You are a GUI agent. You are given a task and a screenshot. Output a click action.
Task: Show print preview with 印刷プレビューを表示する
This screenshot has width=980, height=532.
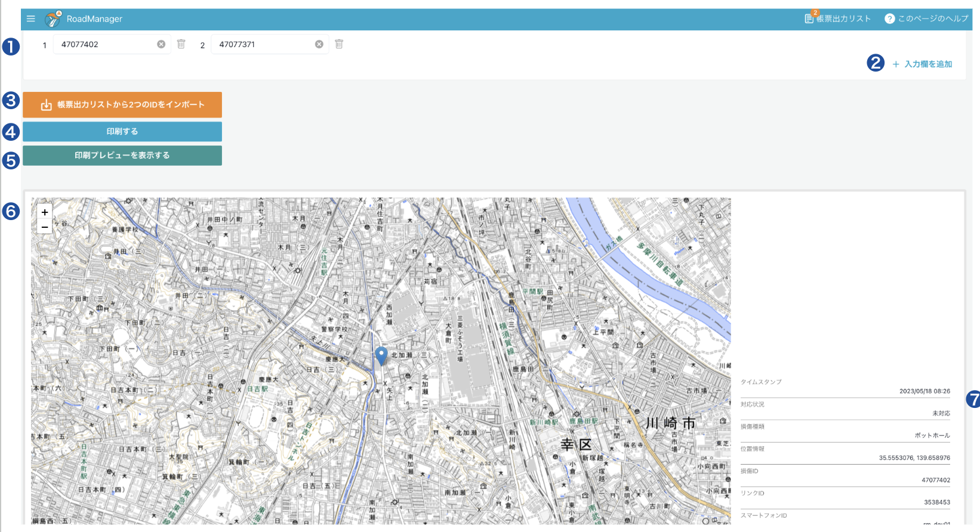(122, 155)
